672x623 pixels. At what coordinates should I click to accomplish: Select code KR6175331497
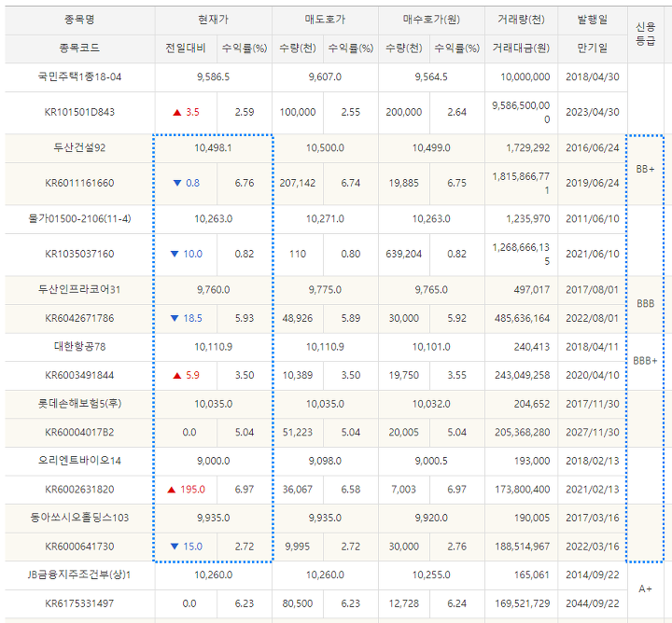click(x=79, y=603)
